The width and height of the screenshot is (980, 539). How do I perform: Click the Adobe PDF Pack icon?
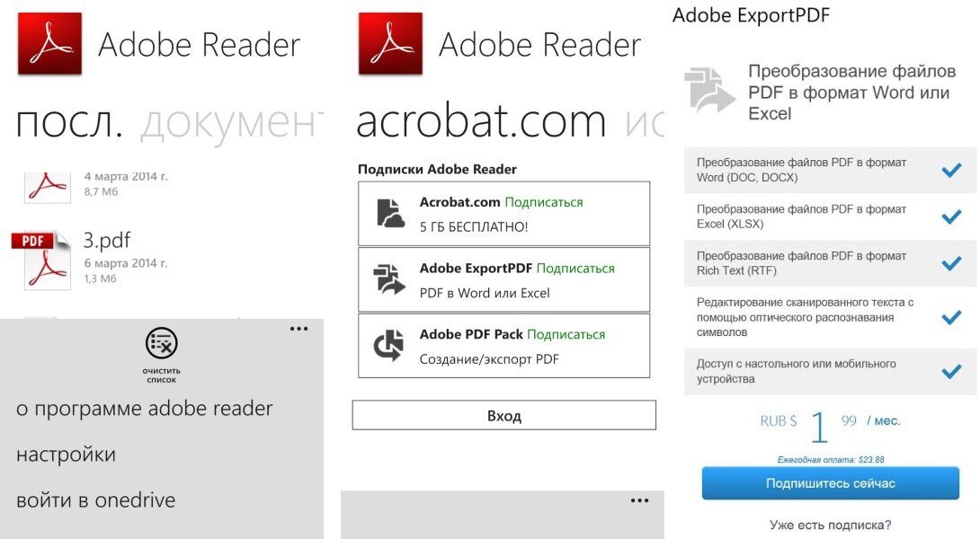coord(388,346)
